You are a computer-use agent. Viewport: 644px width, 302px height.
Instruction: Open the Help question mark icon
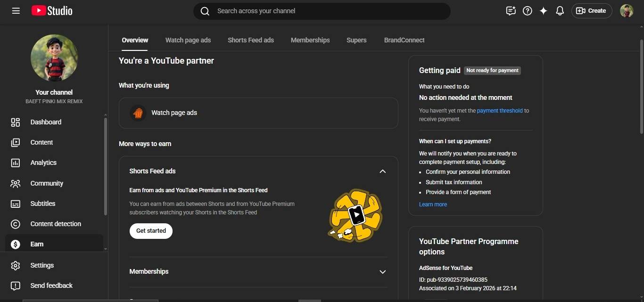pyautogui.click(x=528, y=11)
